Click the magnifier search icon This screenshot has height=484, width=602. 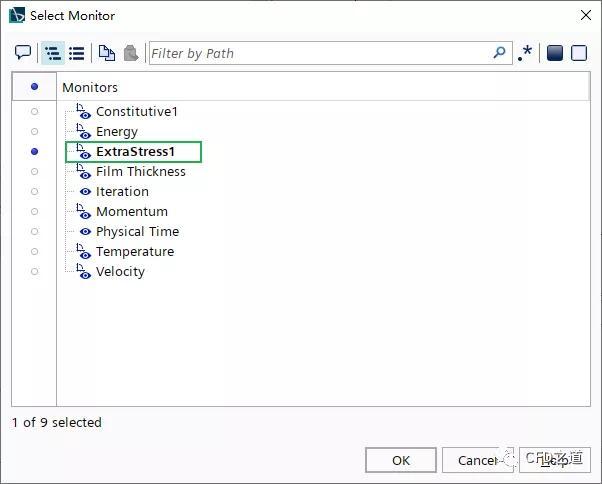[x=499, y=53]
